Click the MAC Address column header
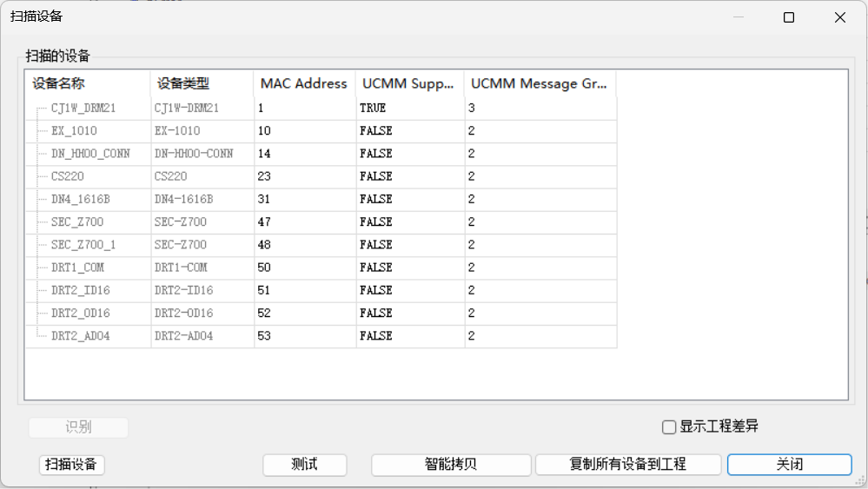The image size is (868, 489). click(304, 83)
